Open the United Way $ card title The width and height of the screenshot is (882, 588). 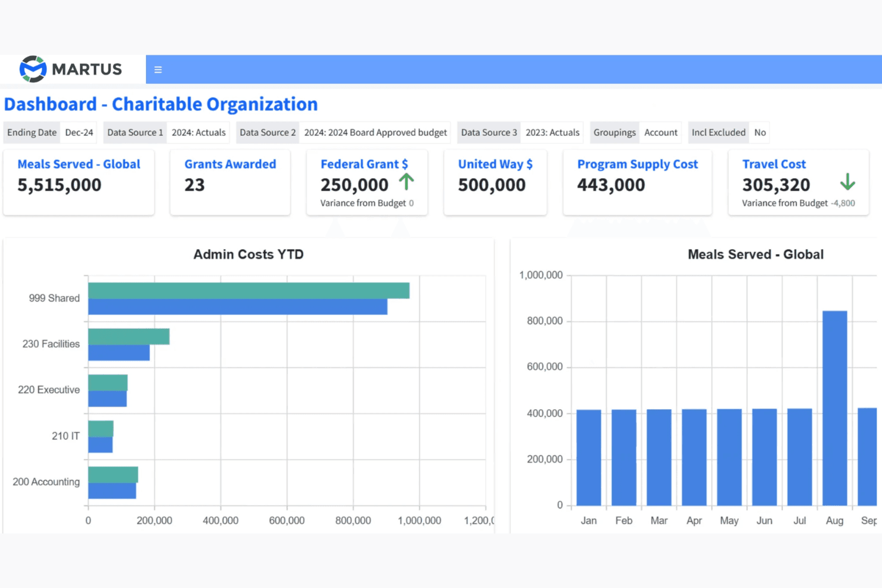[495, 164]
